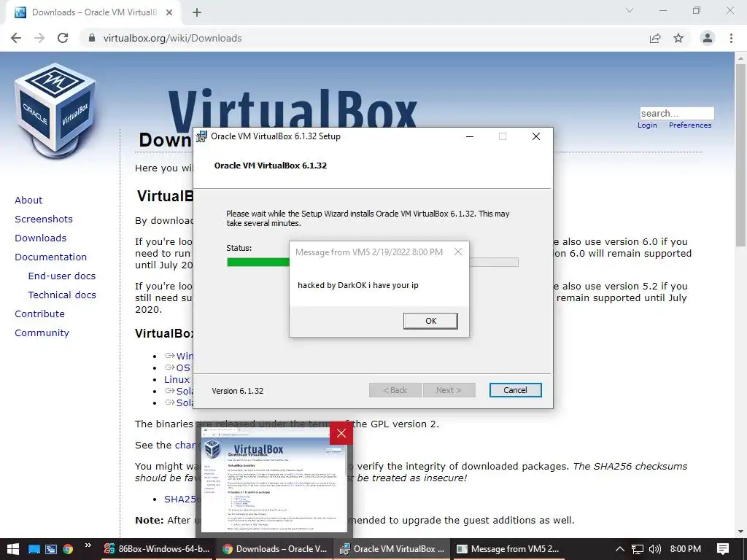The image size is (747, 560).
Task: Click scrollbar down arrow
Action: click(x=740, y=532)
